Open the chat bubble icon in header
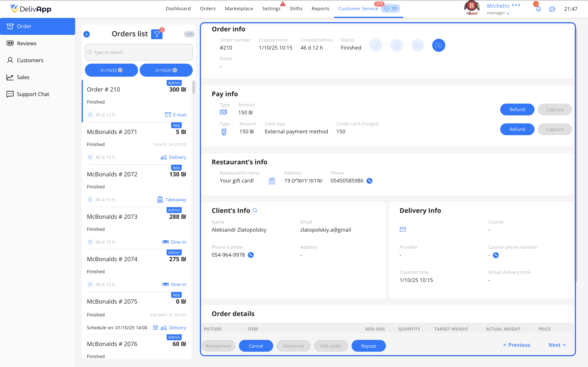Viewport: 588px width, 367px height. 552,9
